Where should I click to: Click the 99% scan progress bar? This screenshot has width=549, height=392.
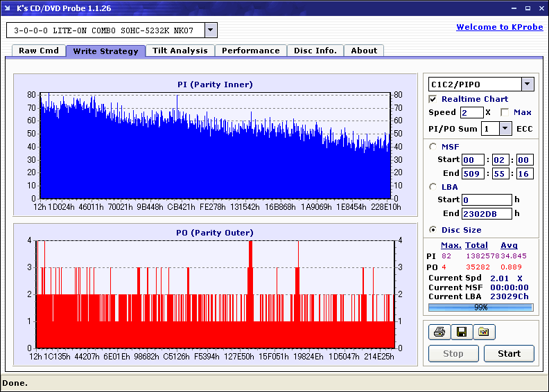tap(481, 308)
